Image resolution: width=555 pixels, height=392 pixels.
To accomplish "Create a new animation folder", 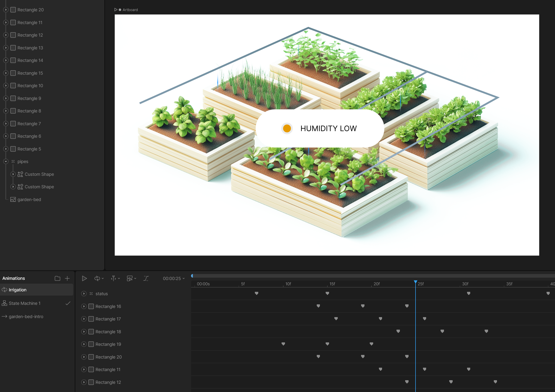I will 57,278.
